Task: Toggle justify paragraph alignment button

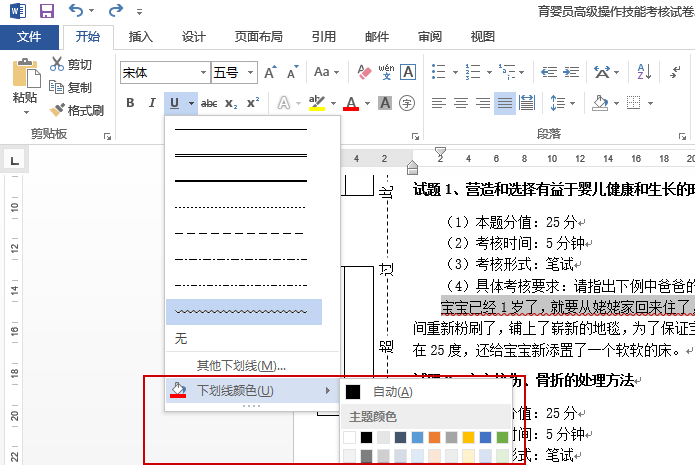Action: tap(504, 103)
